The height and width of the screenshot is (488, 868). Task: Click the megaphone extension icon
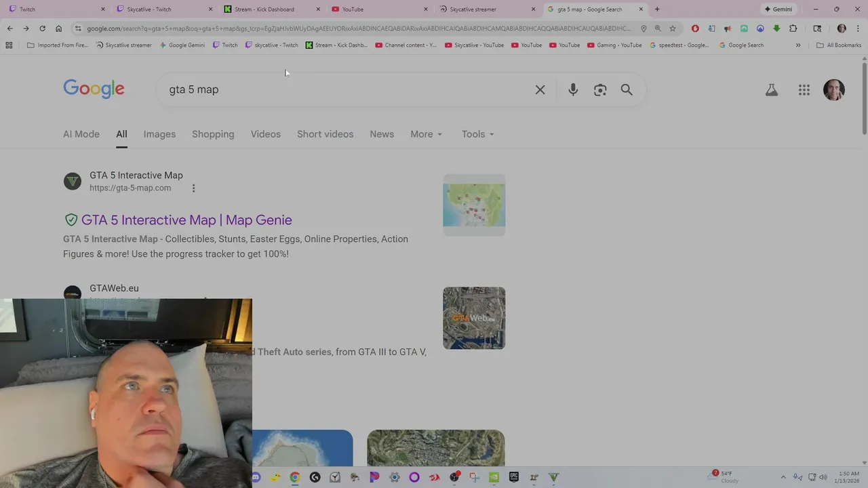728,28
